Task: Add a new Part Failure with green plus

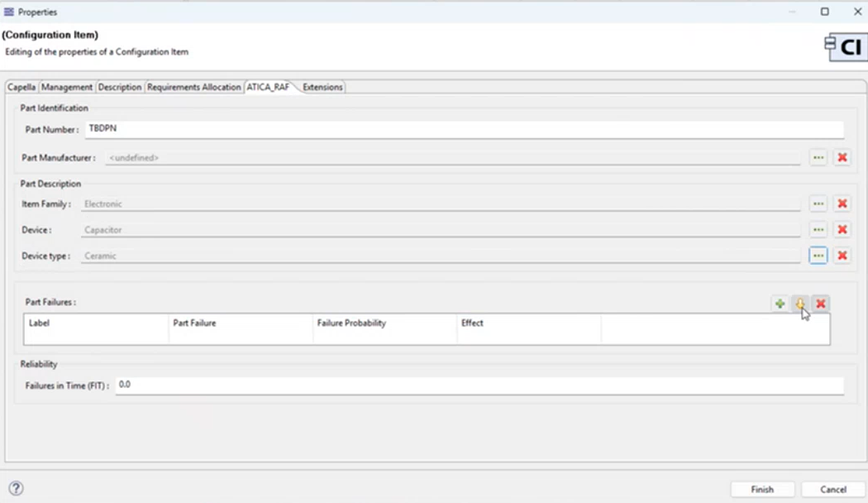Action: (780, 304)
